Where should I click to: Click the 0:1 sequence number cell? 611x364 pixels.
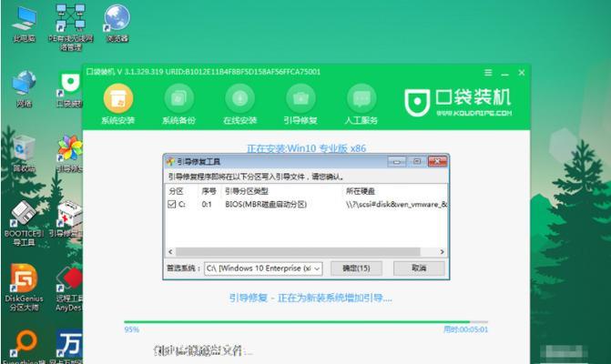point(207,205)
